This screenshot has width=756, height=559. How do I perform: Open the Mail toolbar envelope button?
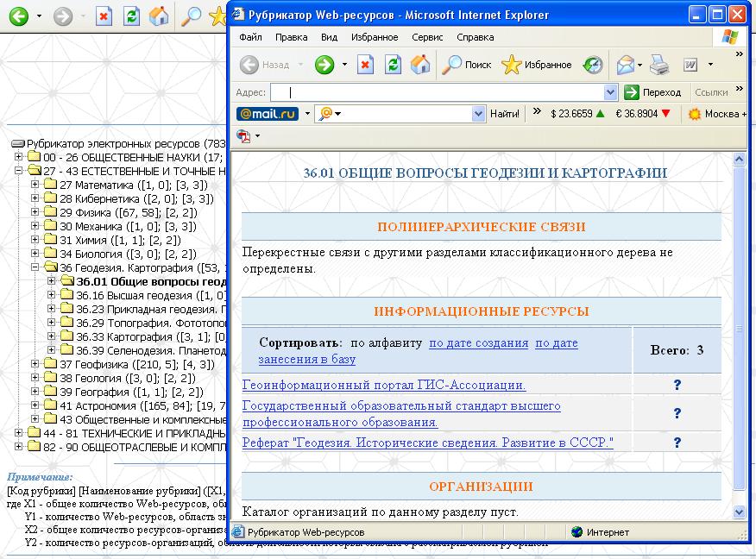coord(626,65)
